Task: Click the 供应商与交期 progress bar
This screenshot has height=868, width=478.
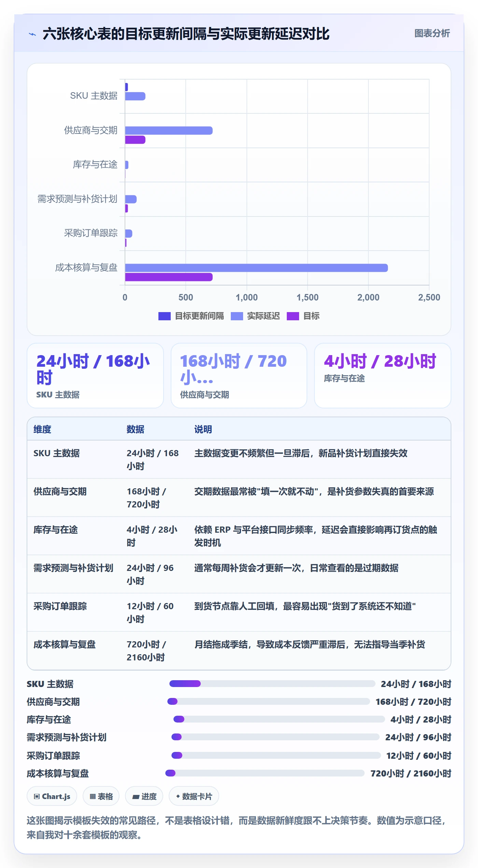Action: [269, 701]
